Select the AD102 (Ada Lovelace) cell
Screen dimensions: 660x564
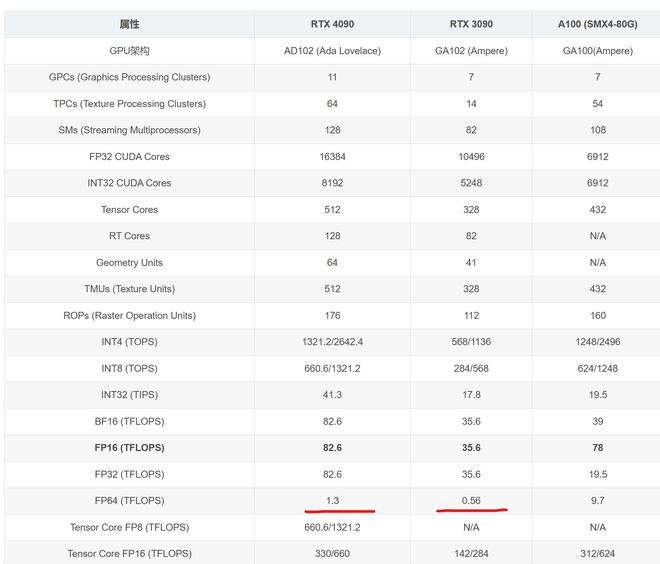click(332, 51)
